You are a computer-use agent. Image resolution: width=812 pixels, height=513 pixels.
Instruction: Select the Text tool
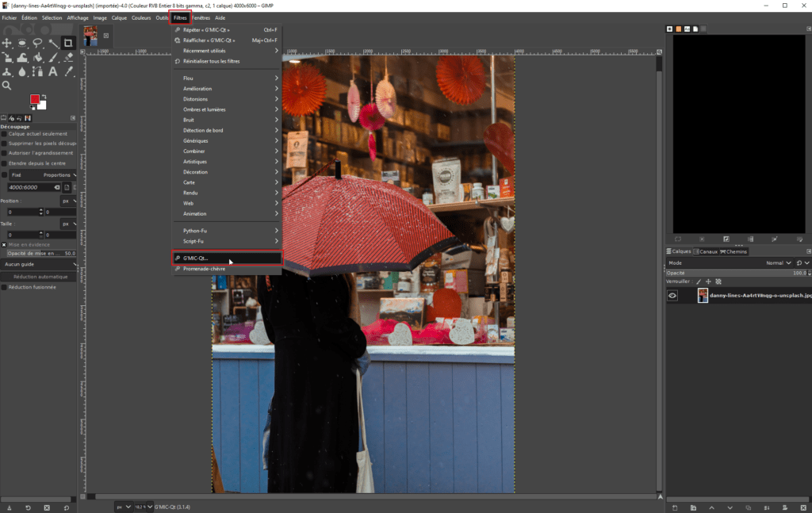(x=52, y=73)
